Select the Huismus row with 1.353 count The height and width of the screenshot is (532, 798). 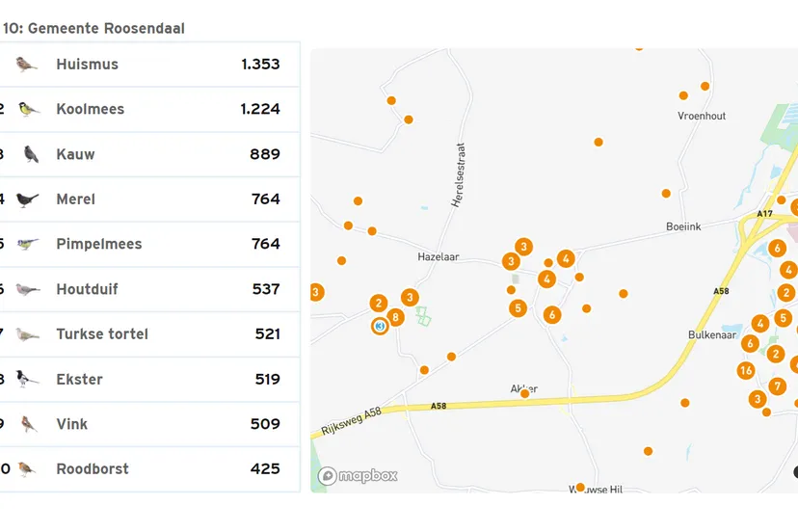(149, 65)
